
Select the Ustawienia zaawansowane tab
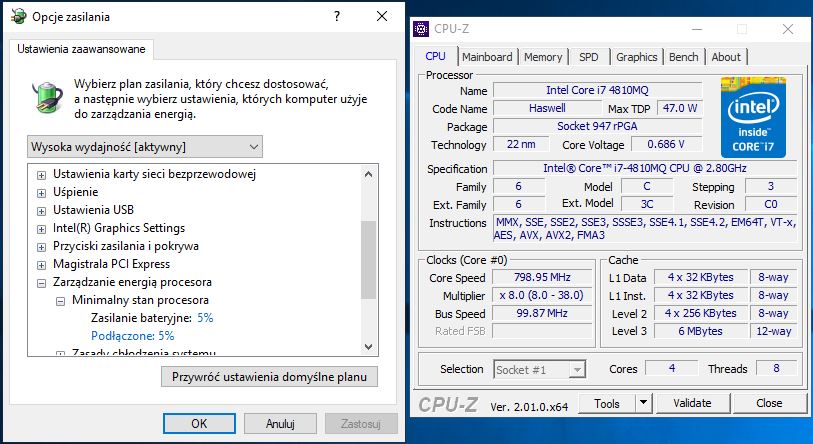point(81,49)
